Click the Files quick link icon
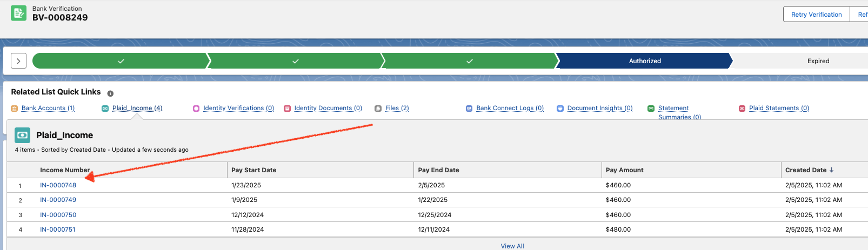This screenshot has height=250, width=868. coord(378,109)
